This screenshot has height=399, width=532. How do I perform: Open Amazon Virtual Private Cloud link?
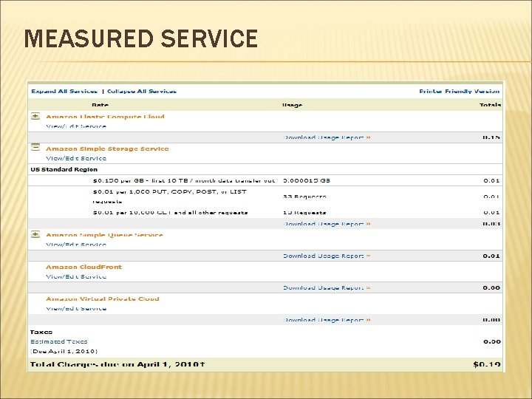click(x=103, y=299)
